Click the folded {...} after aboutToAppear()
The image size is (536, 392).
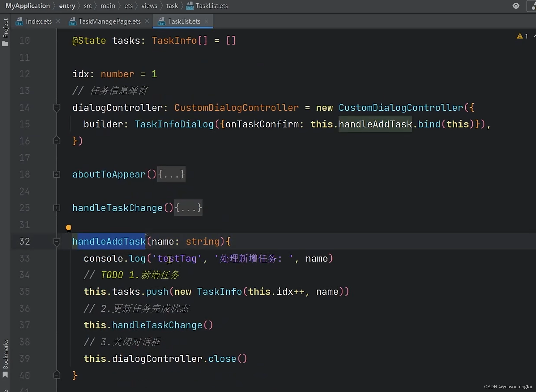pyautogui.click(x=171, y=174)
